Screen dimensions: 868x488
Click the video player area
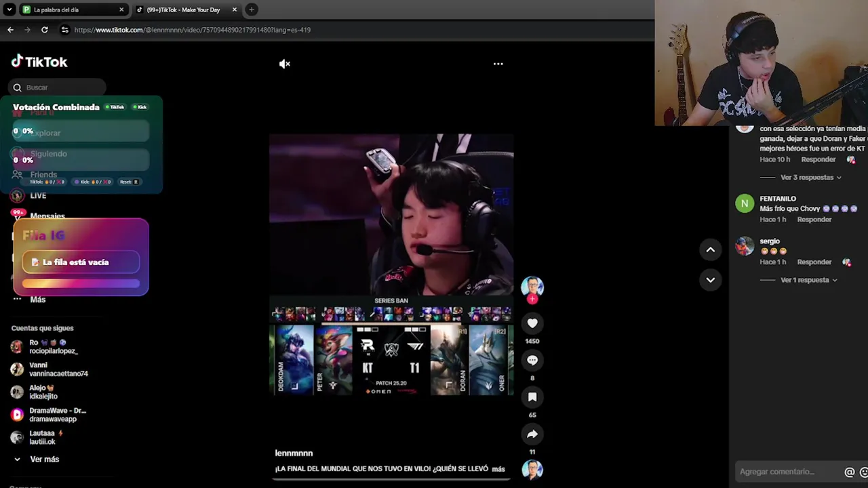[x=391, y=264]
